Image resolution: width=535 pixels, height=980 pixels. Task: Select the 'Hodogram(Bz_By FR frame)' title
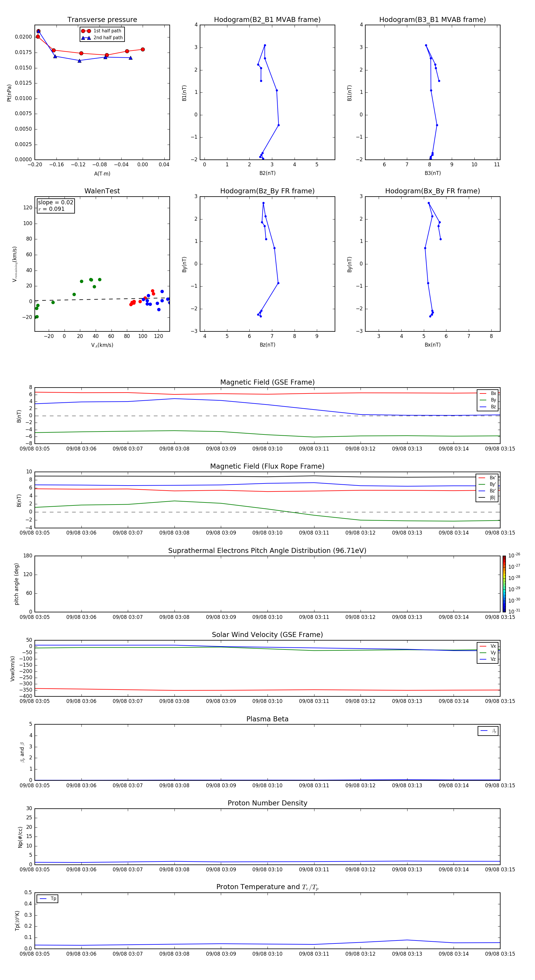click(267, 191)
